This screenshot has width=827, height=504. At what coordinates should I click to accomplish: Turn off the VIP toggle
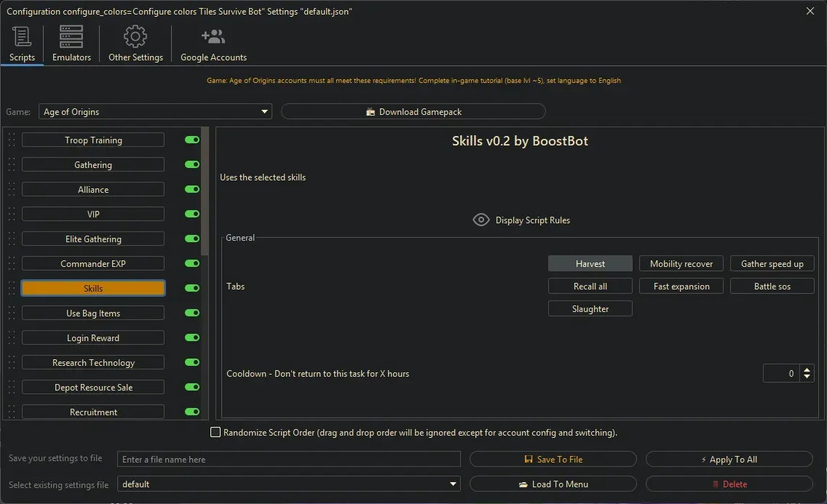[191, 214]
